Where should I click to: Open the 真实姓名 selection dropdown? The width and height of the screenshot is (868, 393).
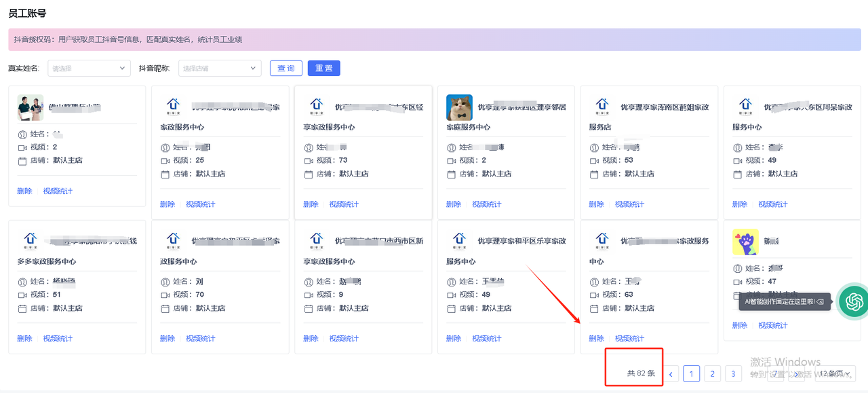click(x=89, y=68)
